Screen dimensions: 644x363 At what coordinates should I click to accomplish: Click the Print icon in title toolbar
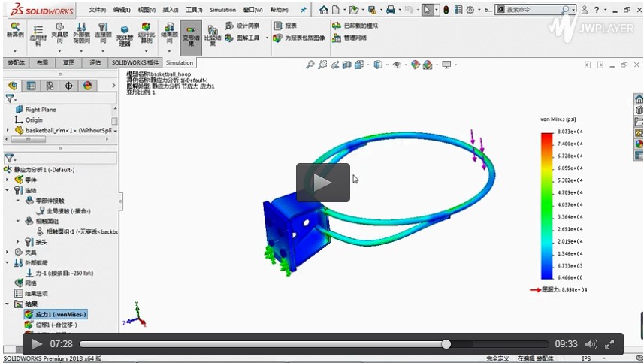point(390,10)
